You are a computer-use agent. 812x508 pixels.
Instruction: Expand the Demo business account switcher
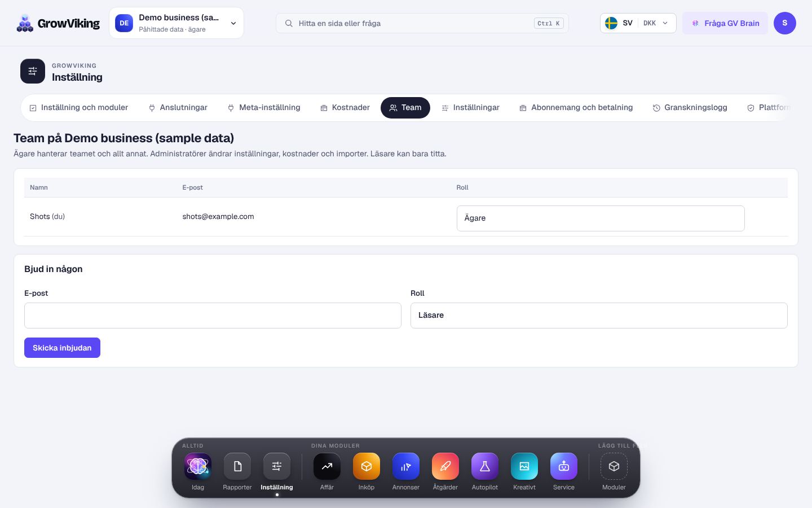[x=176, y=23]
